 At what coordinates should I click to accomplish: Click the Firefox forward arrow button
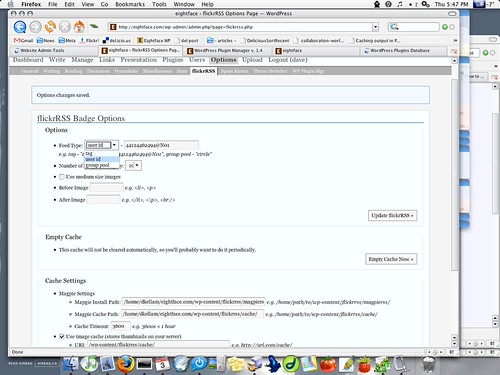36,27
